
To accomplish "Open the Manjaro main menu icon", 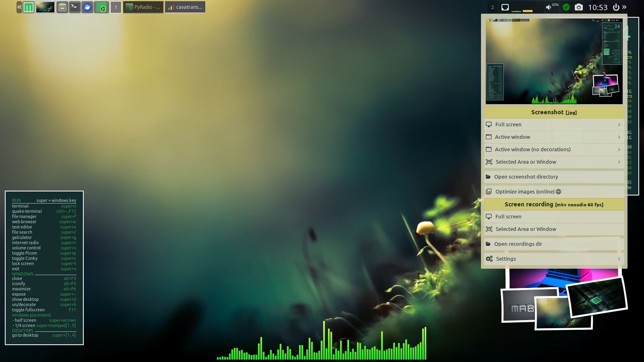I will (x=29, y=7).
